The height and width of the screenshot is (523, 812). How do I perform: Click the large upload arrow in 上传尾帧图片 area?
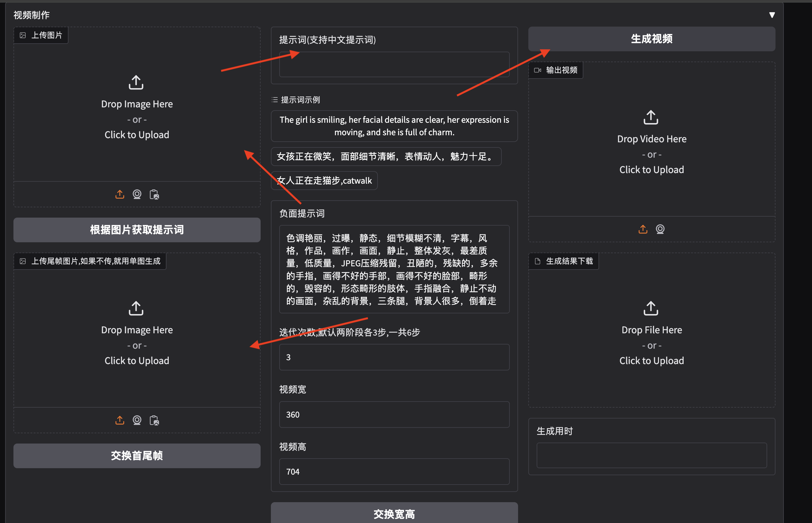136,308
